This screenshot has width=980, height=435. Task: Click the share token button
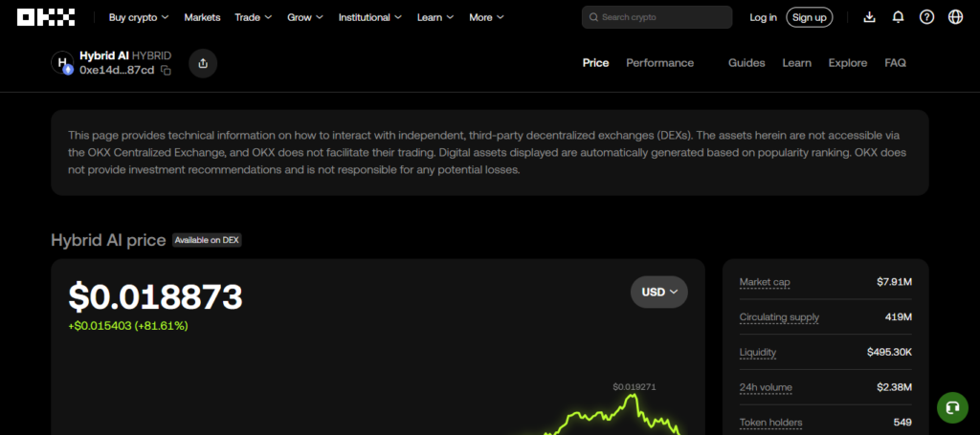coord(203,63)
